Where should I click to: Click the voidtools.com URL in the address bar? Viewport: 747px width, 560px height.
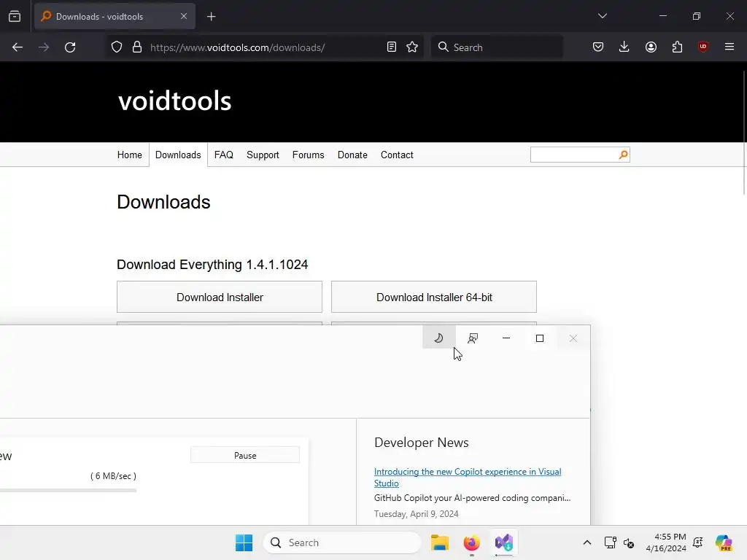tap(237, 47)
